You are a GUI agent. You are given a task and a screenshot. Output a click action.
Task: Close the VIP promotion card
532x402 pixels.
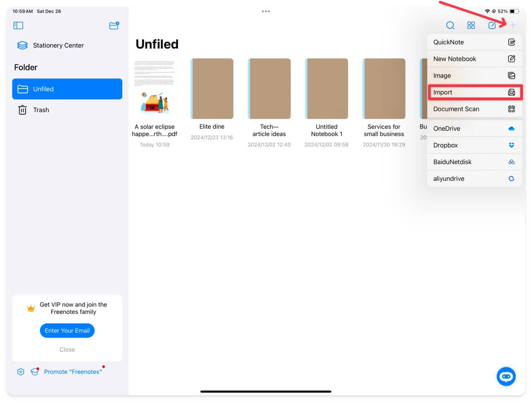67,349
